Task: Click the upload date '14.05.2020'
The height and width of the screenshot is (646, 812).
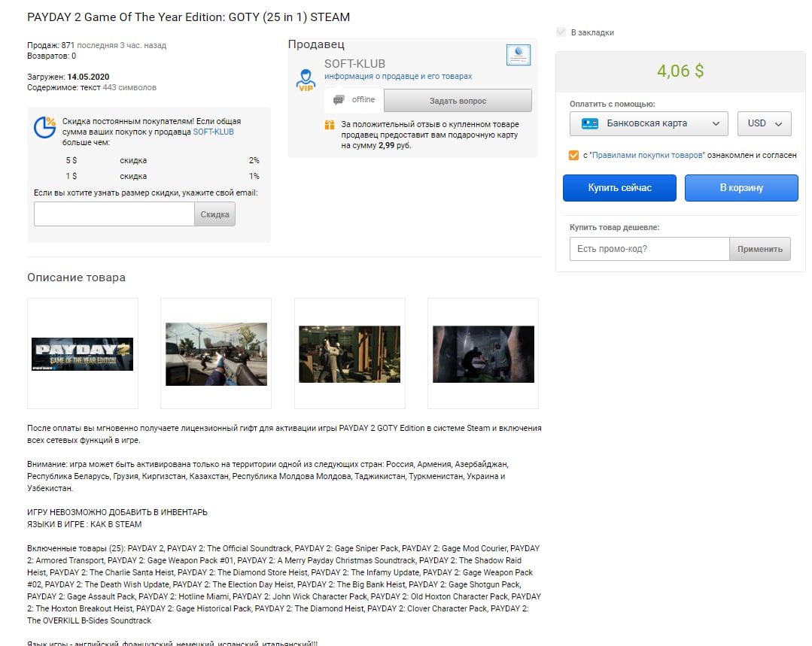Action: tap(88, 77)
